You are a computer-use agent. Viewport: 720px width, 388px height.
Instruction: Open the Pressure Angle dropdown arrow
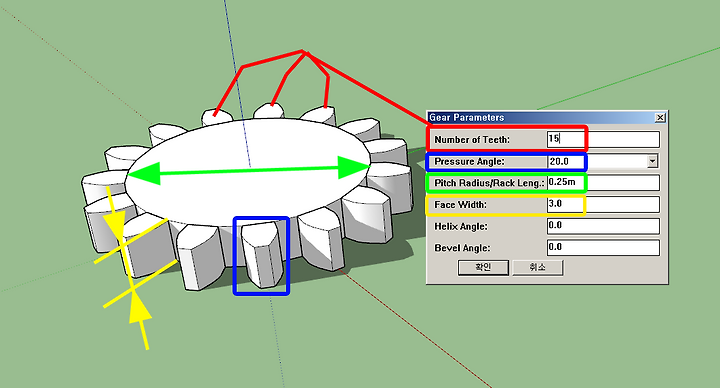[652, 161]
